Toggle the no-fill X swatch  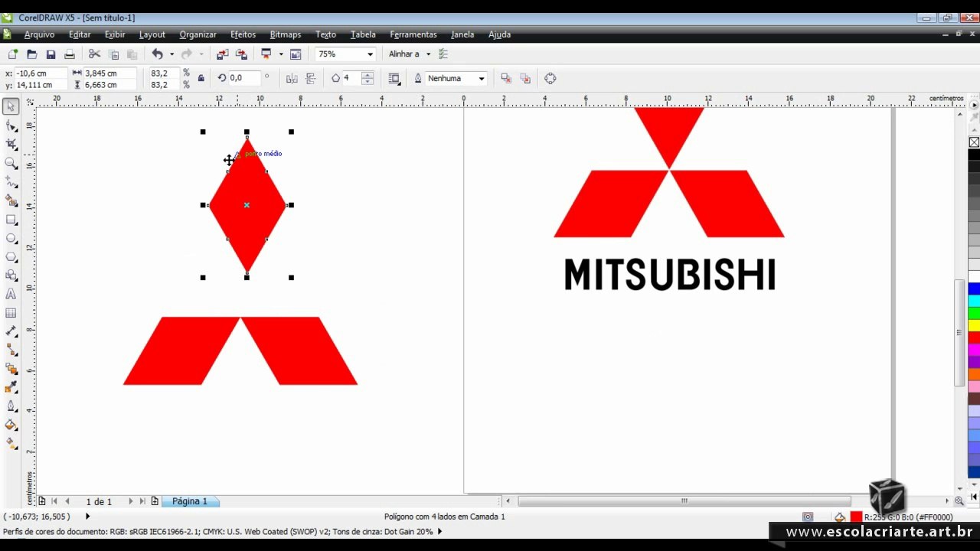974,142
